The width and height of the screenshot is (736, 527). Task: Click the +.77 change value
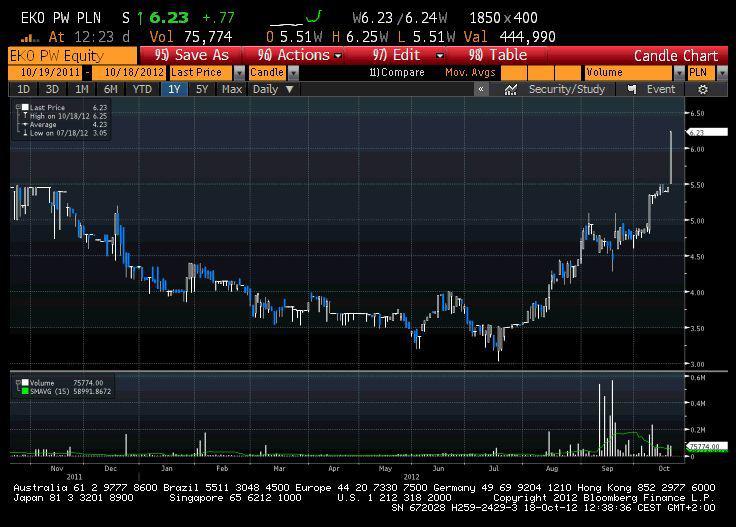click(218, 18)
